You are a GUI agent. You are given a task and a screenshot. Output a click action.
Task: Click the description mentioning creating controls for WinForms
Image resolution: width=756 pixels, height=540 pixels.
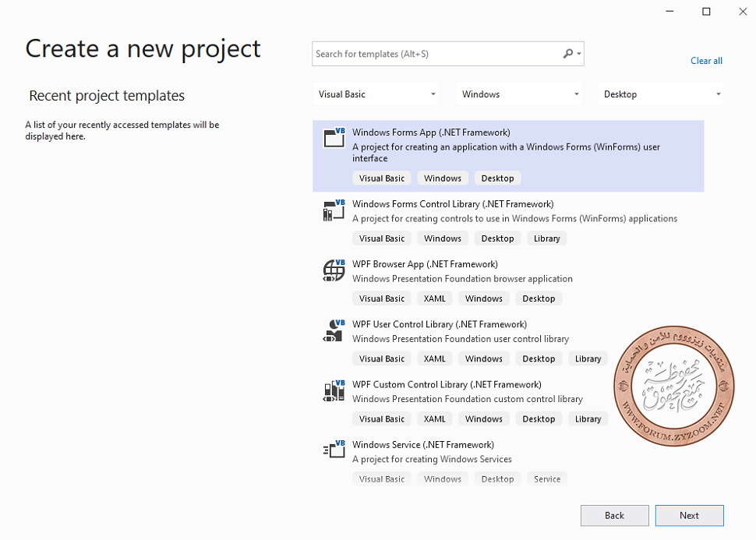tap(514, 218)
